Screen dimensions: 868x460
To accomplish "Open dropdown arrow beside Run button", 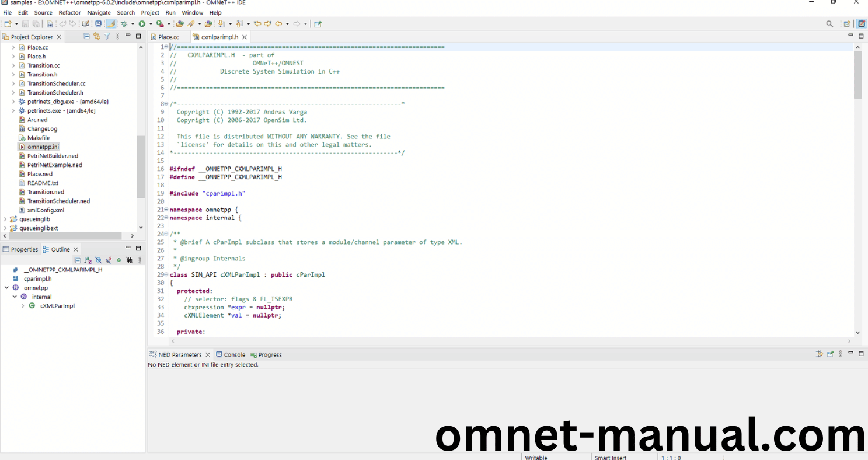I will click(x=150, y=24).
